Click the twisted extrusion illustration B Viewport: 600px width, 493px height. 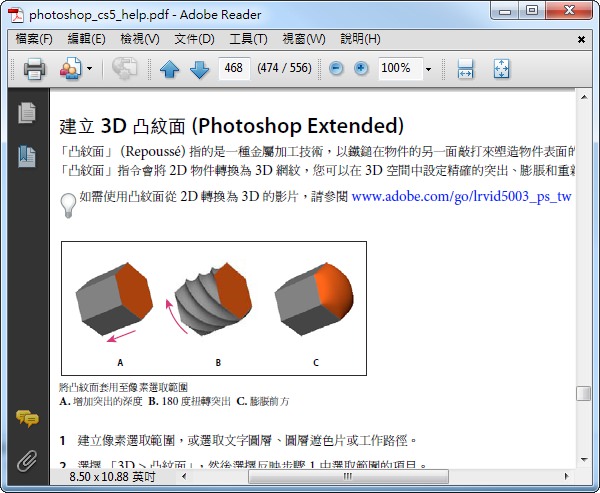214,299
